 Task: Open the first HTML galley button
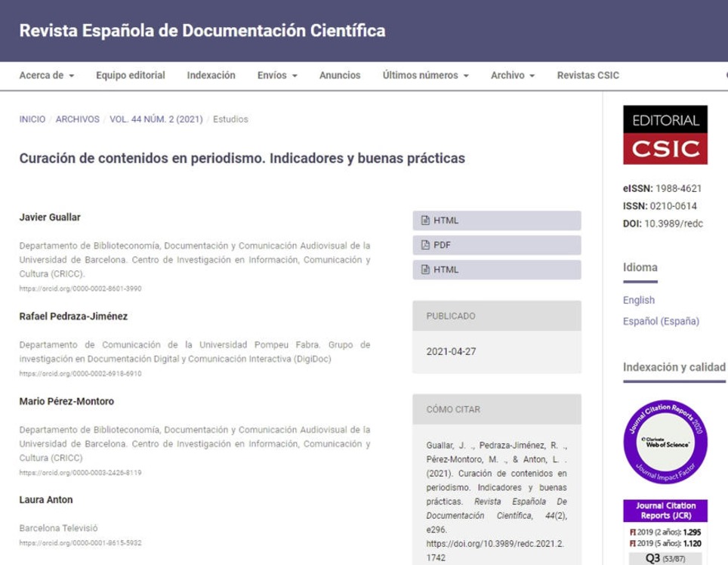coord(496,221)
